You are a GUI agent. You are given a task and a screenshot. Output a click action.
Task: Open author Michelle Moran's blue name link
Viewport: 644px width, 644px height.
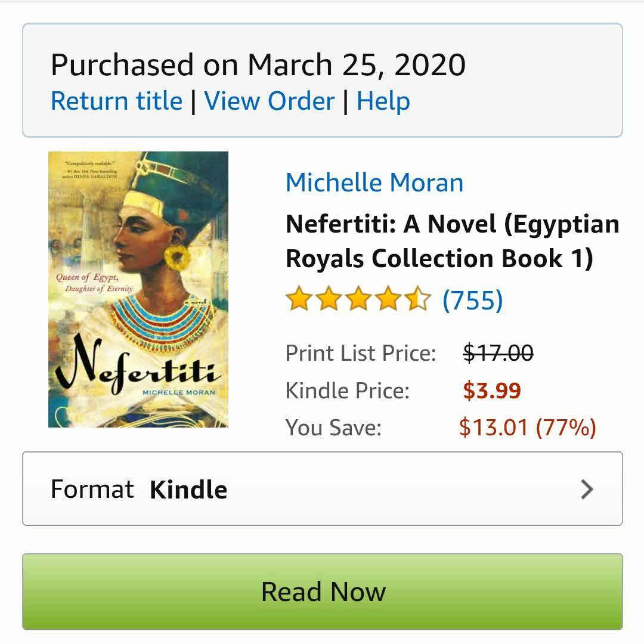tap(374, 182)
